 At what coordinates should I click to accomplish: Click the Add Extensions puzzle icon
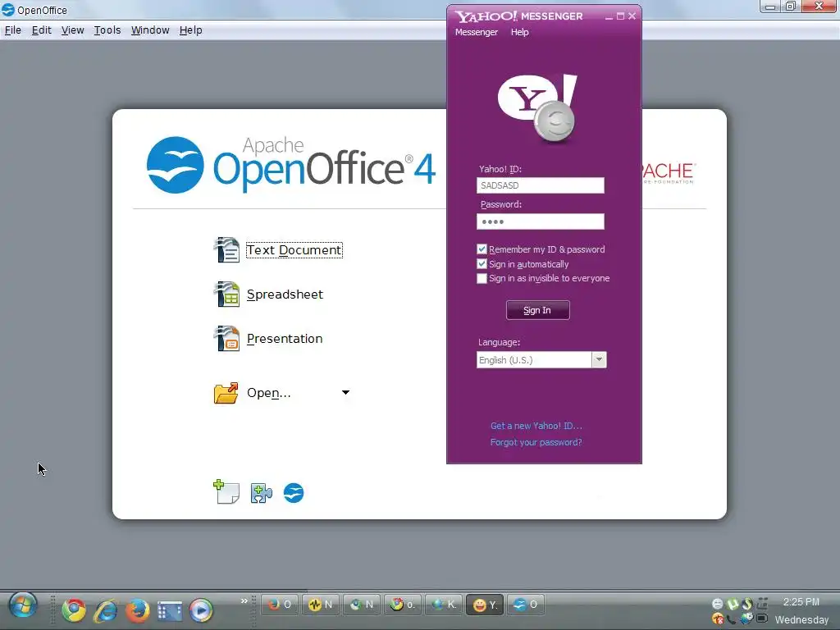tap(262, 493)
